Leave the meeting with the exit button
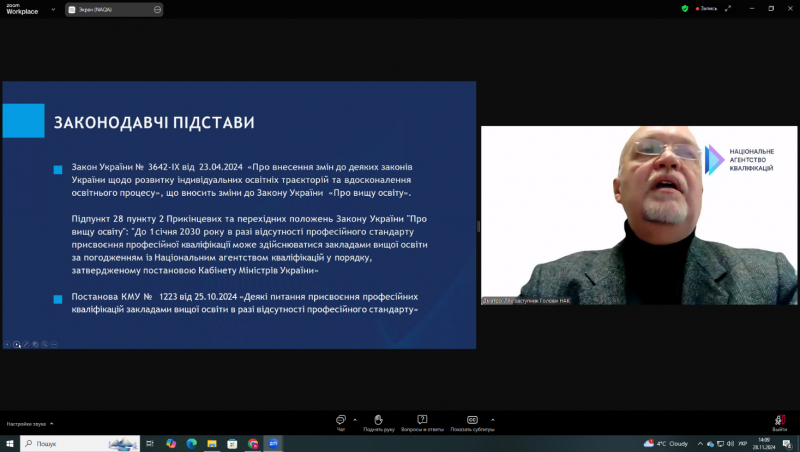Screen dimensions: 800x452 click(x=779, y=421)
